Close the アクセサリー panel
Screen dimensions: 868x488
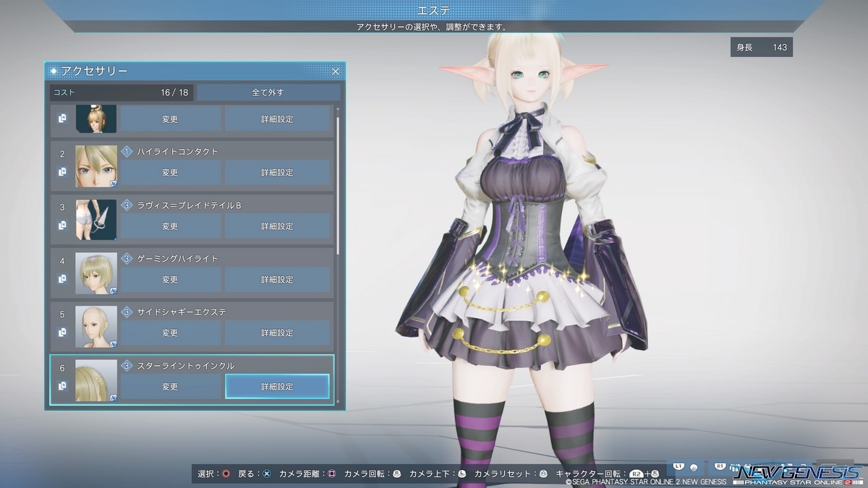tap(336, 71)
